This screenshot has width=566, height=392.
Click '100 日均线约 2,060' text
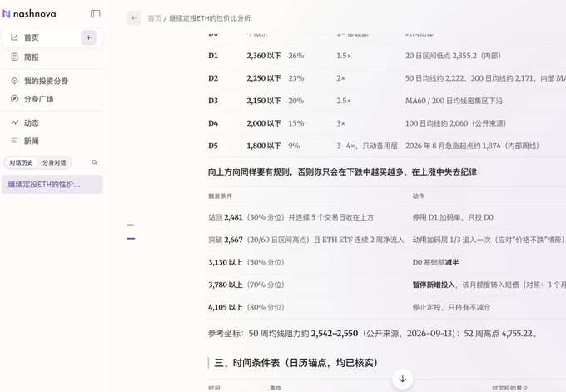(x=436, y=123)
